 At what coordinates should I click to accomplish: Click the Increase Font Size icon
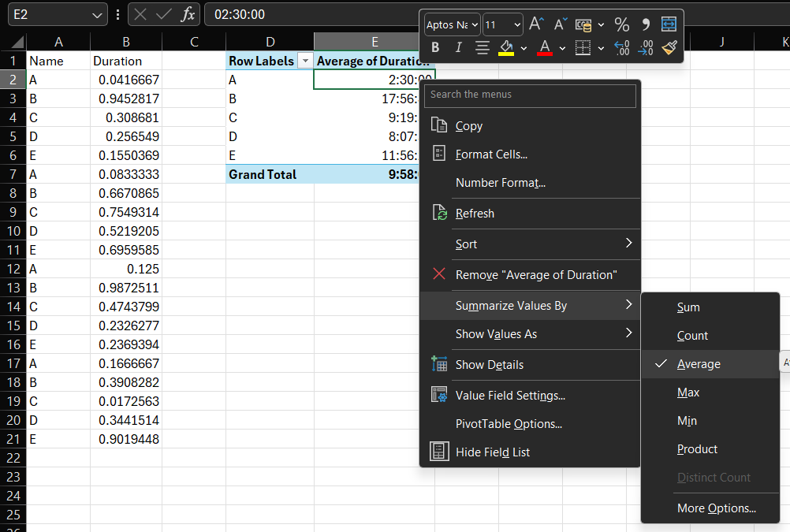click(536, 24)
